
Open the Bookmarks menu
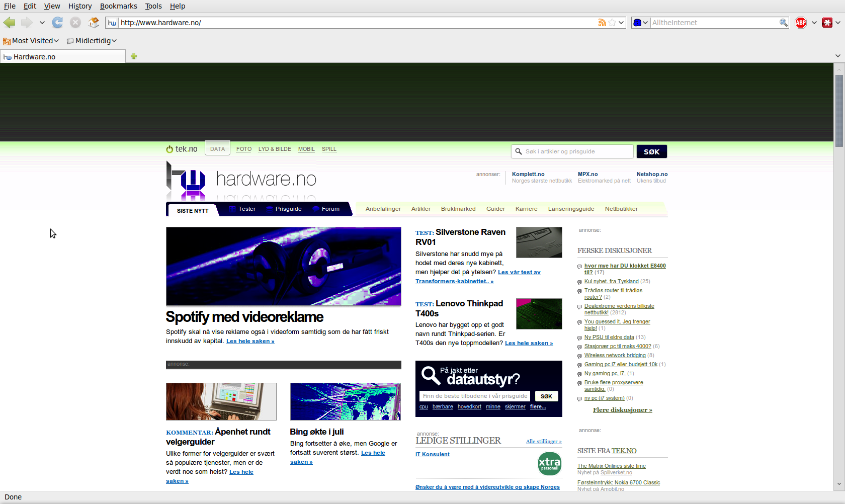pyautogui.click(x=118, y=6)
